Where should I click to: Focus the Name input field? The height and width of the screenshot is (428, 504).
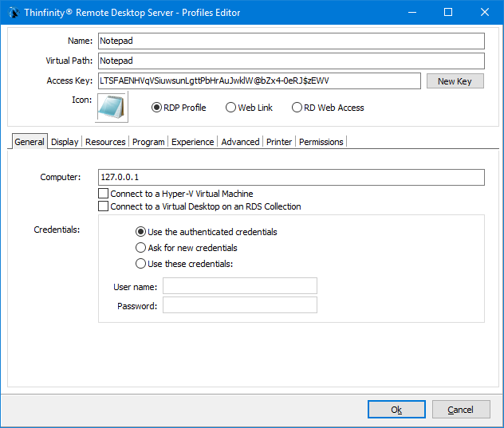[291, 41]
